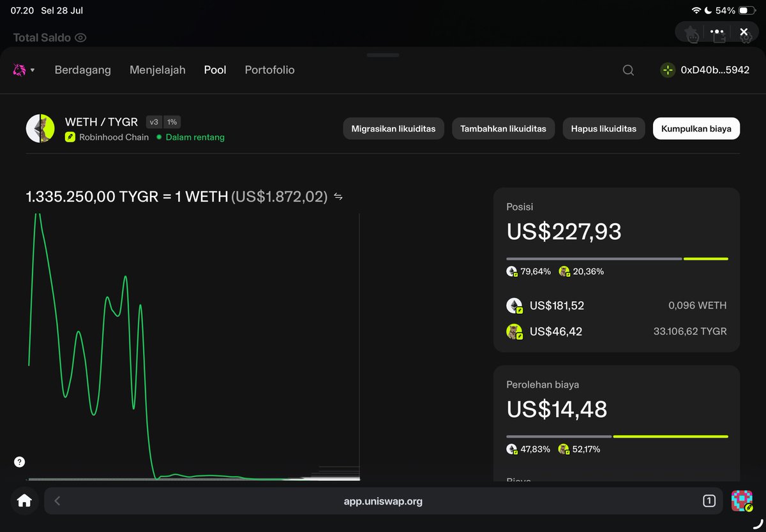Screen dimensions: 766x532
Task: Click the position allocation bar
Action: coord(617,258)
